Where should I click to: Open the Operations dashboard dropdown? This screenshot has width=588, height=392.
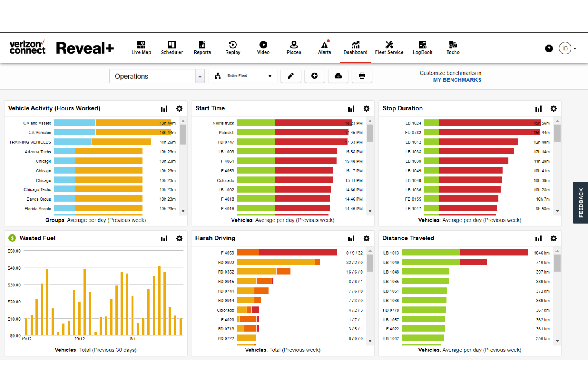tap(157, 76)
